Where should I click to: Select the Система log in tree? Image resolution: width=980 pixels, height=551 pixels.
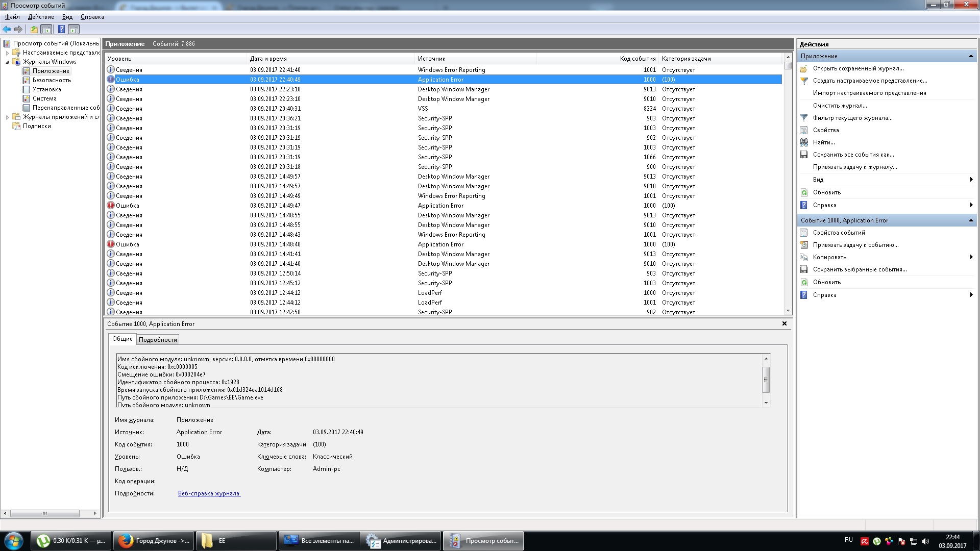tap(44, 98)
